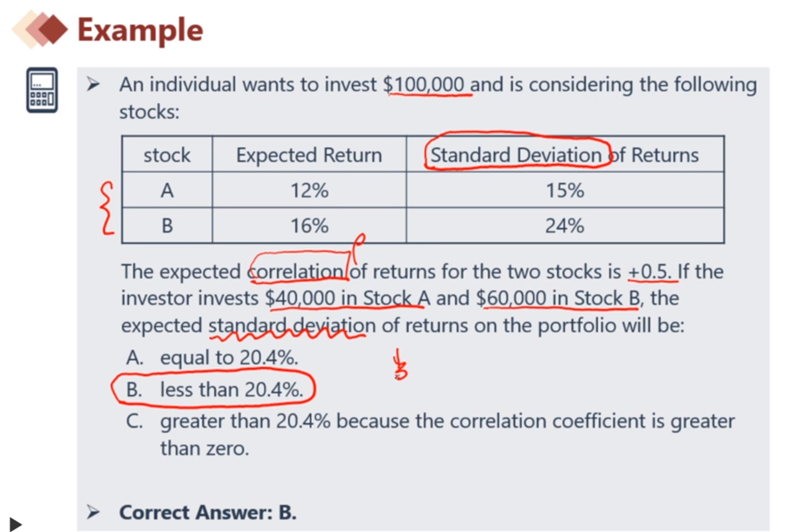The height and width of the screenshot is (532, 800).
Task: Click the 15% standard deviation cell
Action: click(x=565, y=190)
